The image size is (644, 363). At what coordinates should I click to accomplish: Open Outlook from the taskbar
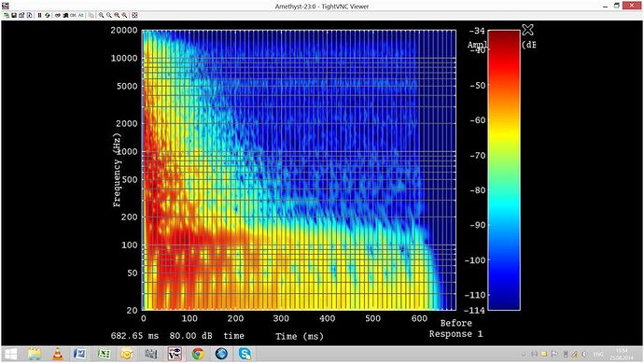pyautogui.click(x=127, y=354)
